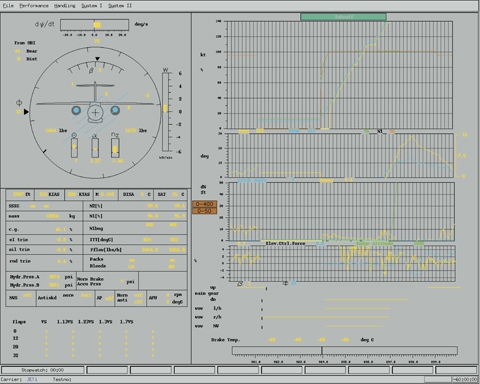Click the φ symbol left of the attitude dial
This screenshot has height=384, width=480.
pos(19,103)
